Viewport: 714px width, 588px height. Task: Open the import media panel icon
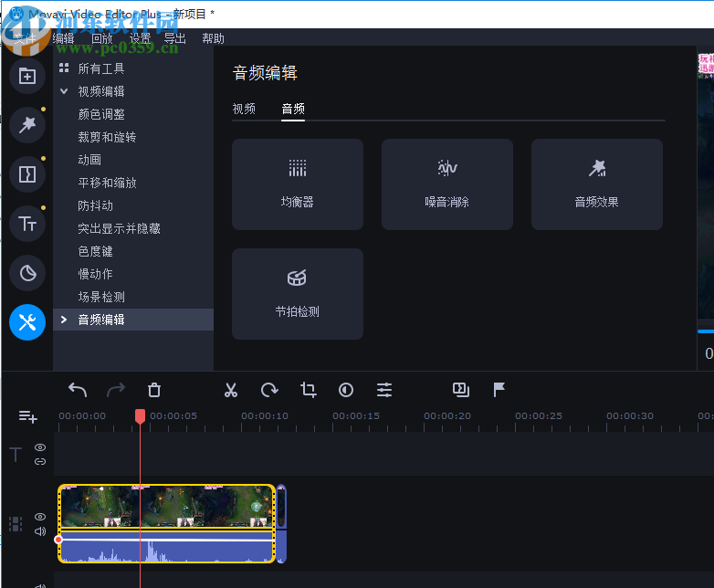[x=27, y=76]
